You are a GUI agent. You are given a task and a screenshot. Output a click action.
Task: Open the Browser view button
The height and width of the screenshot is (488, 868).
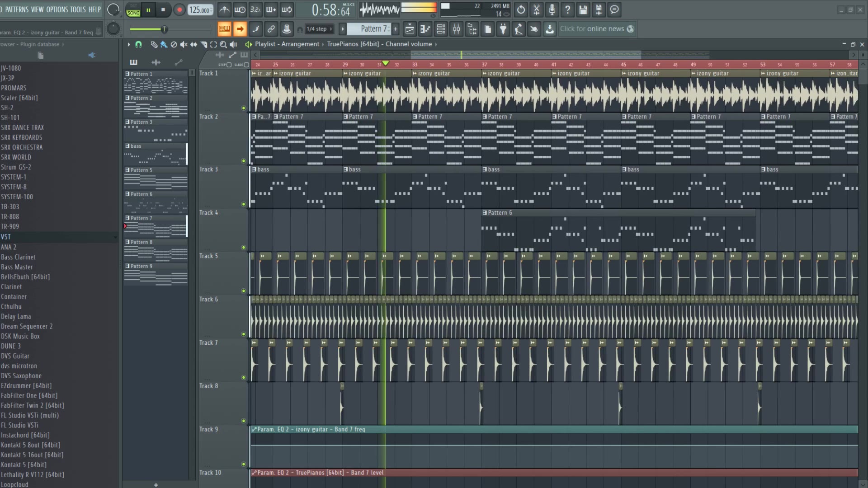pos(472,29)
